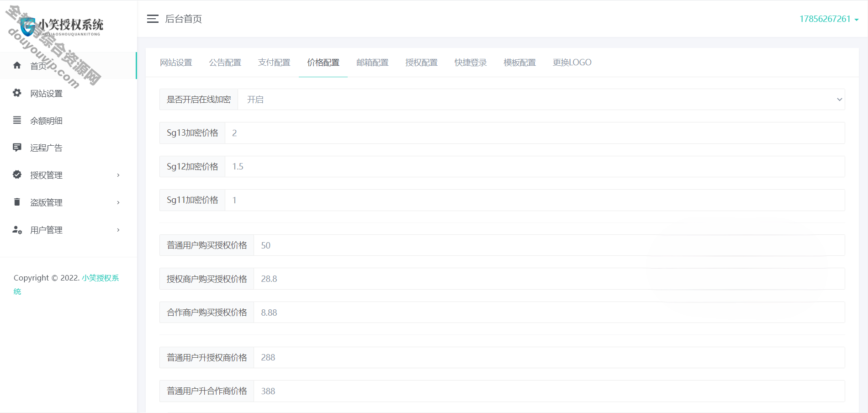
Task: Switch to the 邮箱配置 tab
Action: [x=372, y=63]
